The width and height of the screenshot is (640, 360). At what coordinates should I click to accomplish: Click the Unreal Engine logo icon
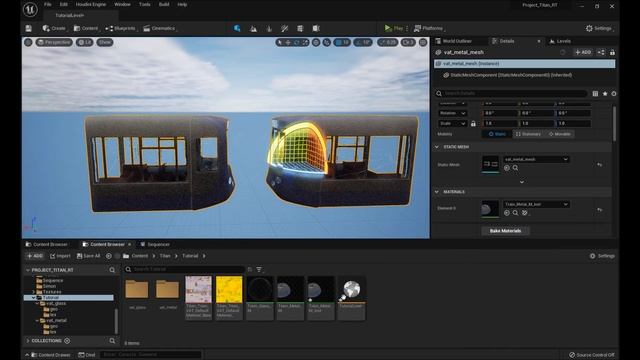pos(30,9)
